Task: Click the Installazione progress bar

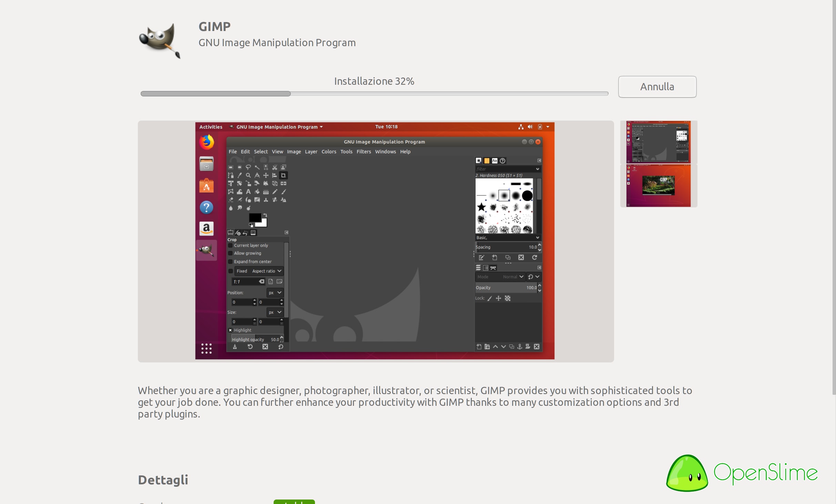Action: point(374,94)
